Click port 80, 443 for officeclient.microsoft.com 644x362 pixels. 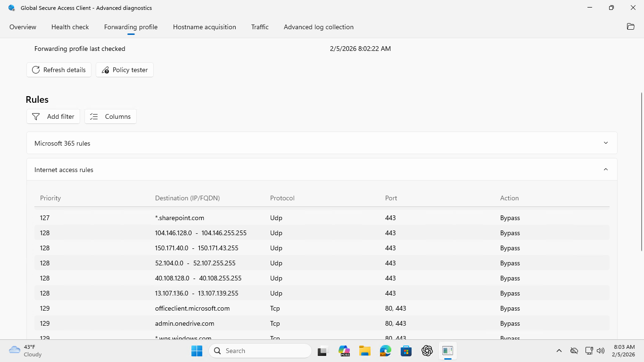pos(396,308)
